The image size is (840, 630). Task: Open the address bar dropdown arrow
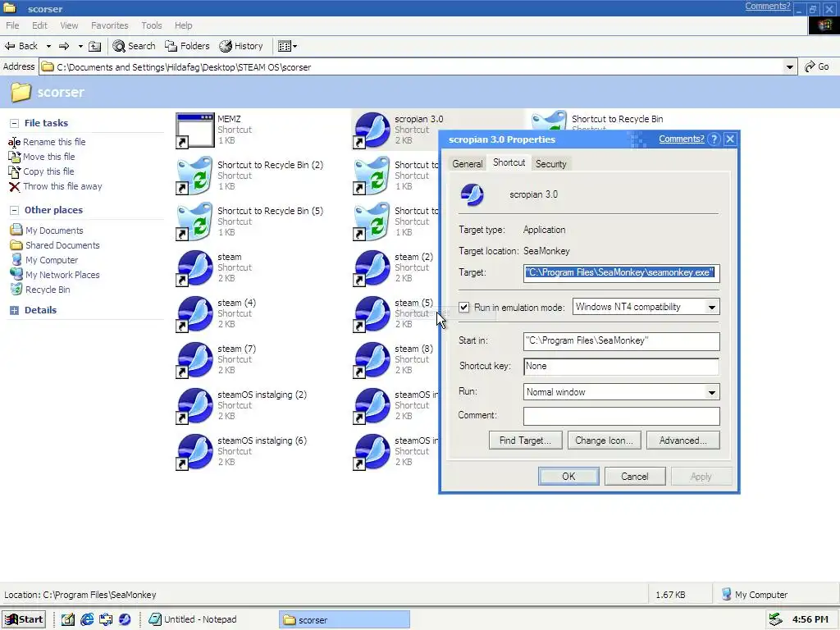coord(790,67)
